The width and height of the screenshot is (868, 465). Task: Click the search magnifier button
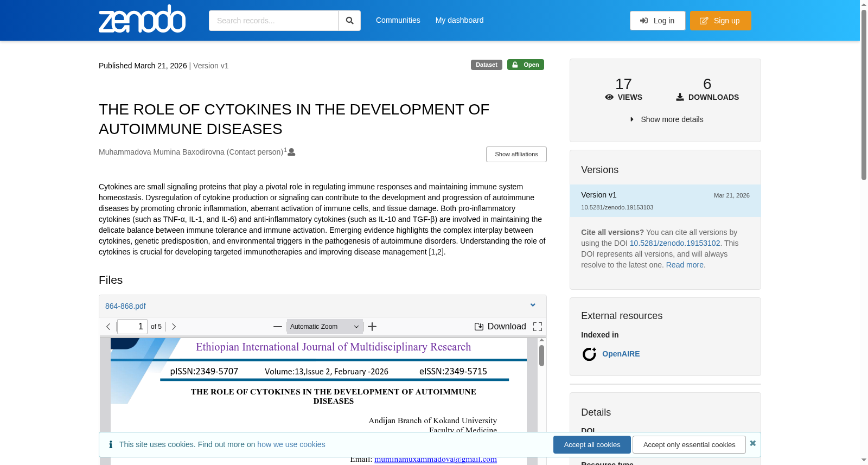(349, 21)
